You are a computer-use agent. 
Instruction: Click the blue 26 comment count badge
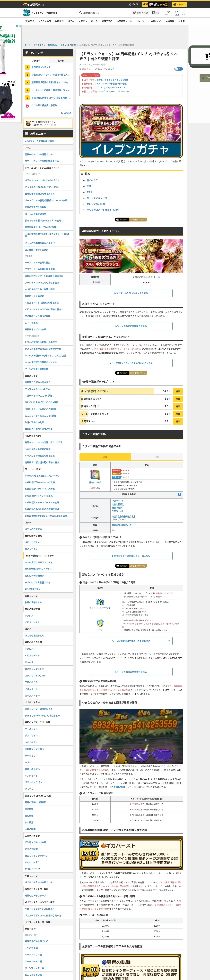pos(178,69)
